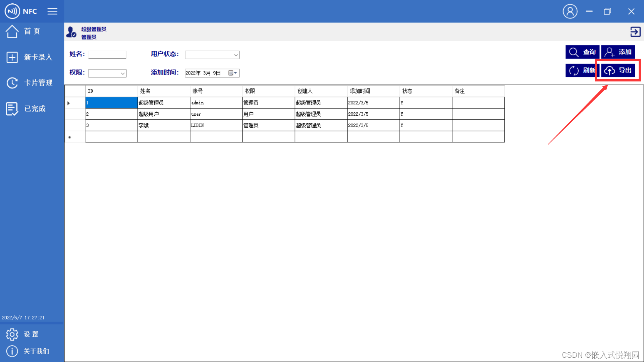644x362 pixels.
Task: Click the NFC logo icon
Action: tap(12, 11)
